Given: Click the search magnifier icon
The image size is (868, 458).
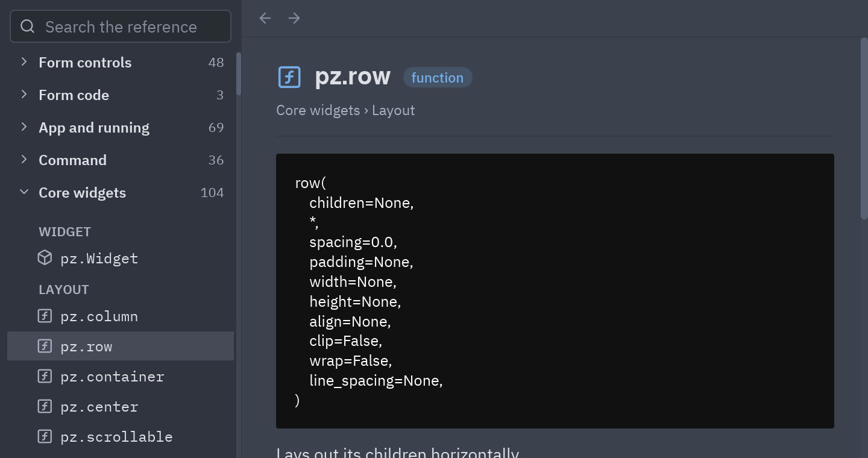Looking at the screenshot, I should click(x=28, y=27).
